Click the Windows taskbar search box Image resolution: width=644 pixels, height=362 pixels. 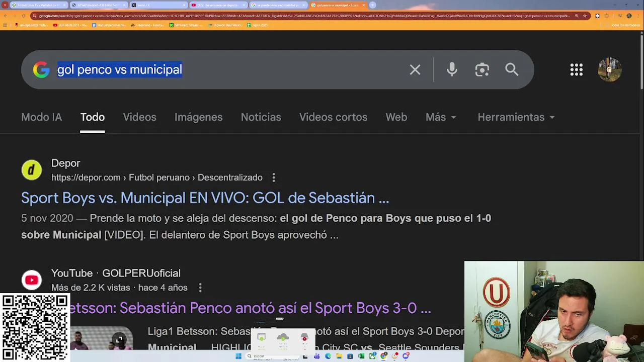[274, 356]
